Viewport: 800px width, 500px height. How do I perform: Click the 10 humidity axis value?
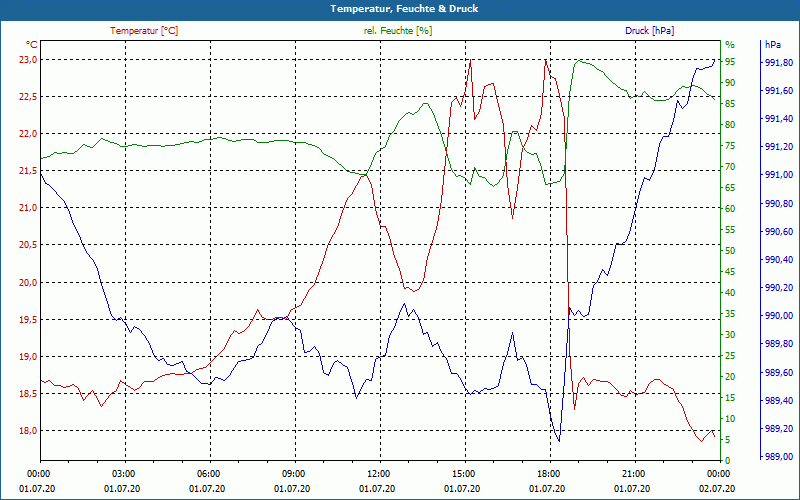(730, 418)
